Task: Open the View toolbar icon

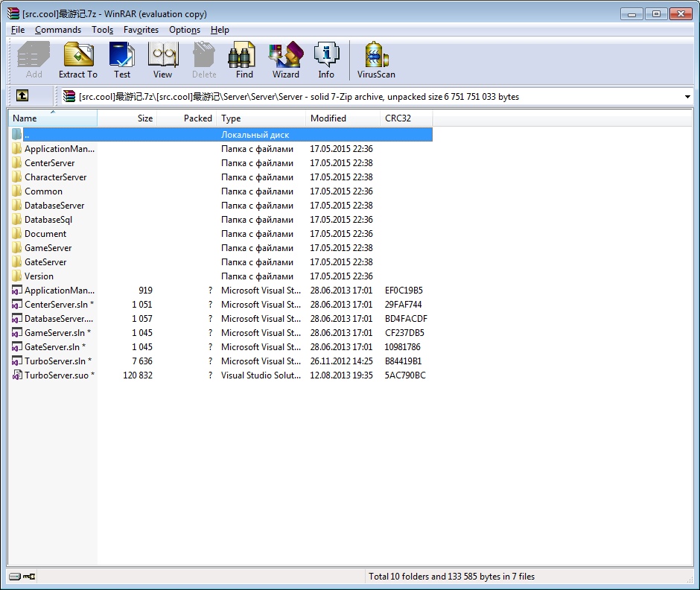Action: [x=162, y=60]
